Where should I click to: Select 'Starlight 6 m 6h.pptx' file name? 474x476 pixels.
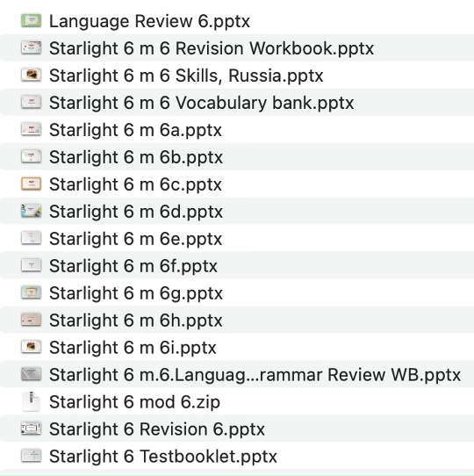[136, 321]
